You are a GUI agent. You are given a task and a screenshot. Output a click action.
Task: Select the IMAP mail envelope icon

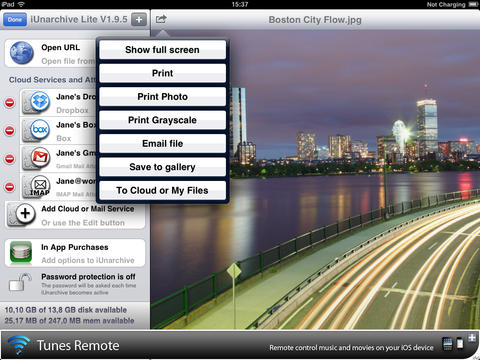pyautogui.click(x=40, y=185)
